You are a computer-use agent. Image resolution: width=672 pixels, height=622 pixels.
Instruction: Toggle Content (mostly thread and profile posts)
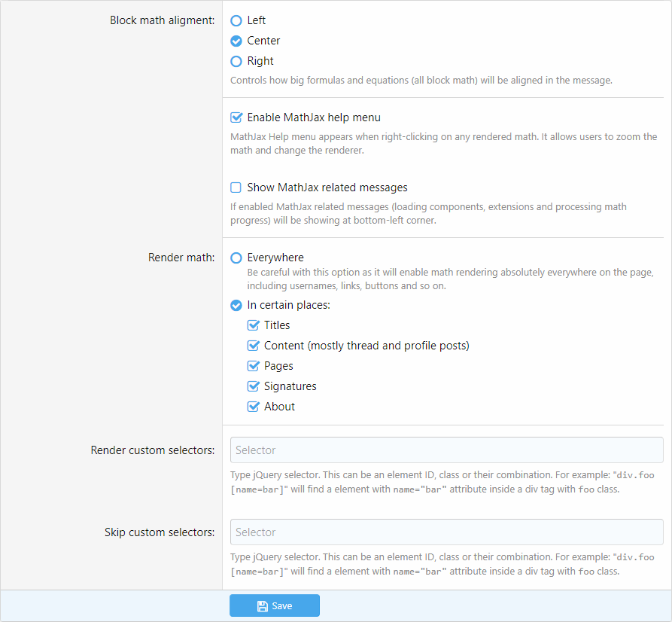point(254,346)
